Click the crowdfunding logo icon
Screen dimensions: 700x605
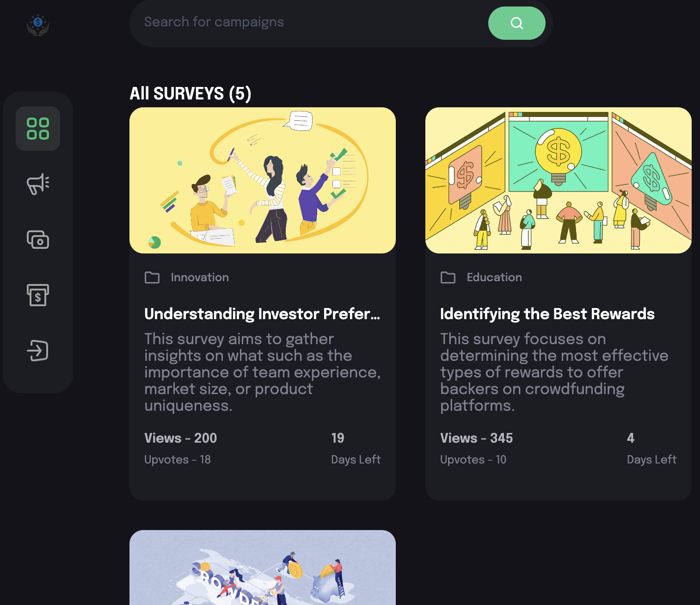click(x=38, y=25)
